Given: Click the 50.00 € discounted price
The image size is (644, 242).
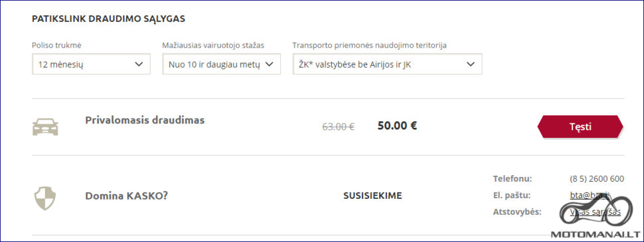Looking at the screenshot, I should [397, 125].
